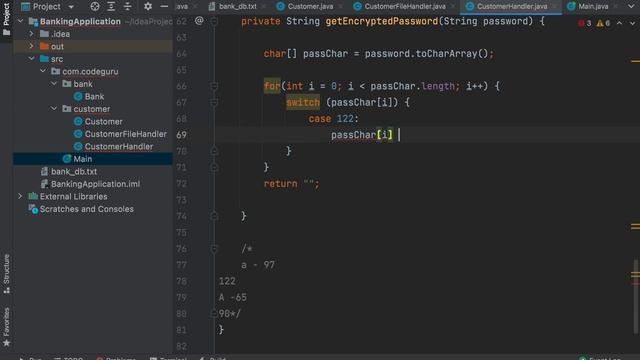Collapse the customer package
640x360 pixels.
(54, 109)
